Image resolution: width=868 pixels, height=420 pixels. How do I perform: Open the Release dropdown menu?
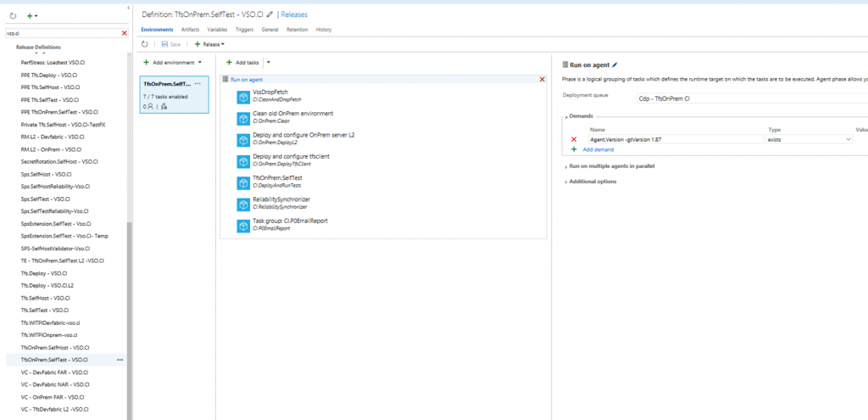click(209, 44)
